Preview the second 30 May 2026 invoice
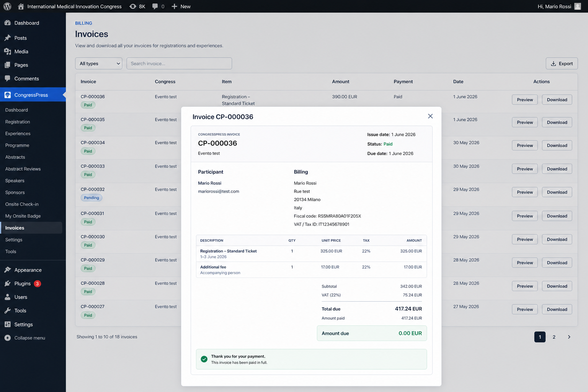 525,169
